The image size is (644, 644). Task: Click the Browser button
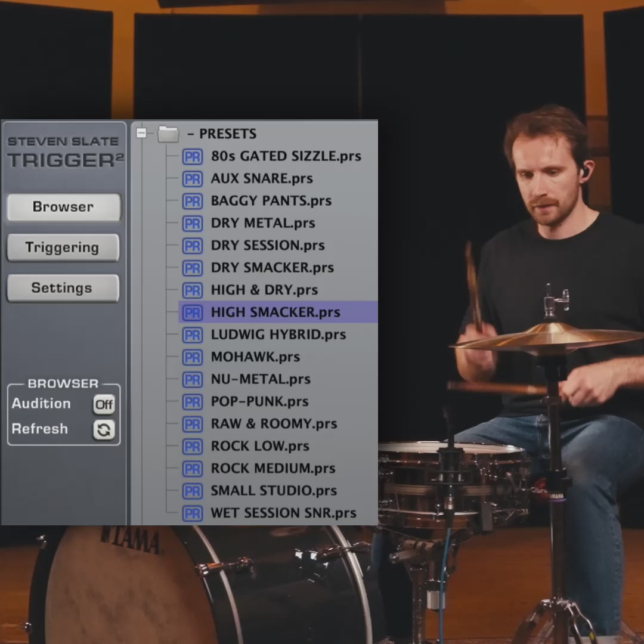pyautogui.click(x=62, y=207)
